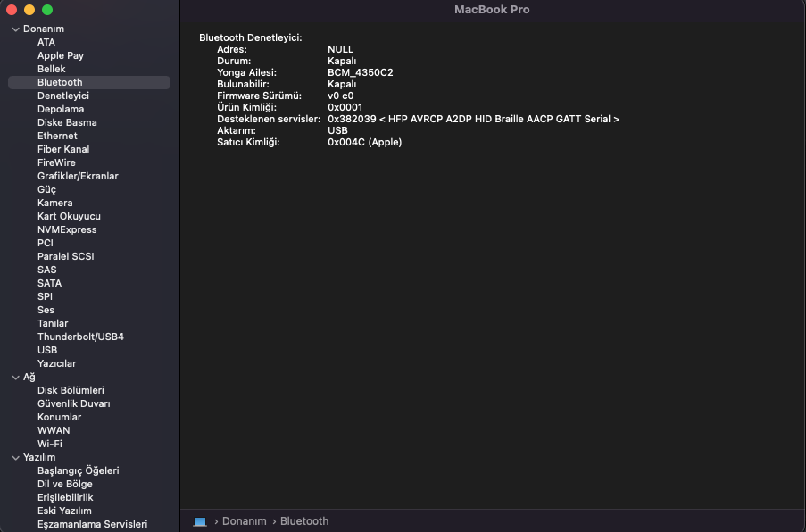Select ATA in the sidebar
This screenshot has height=532, width=806.
(46, 42)
